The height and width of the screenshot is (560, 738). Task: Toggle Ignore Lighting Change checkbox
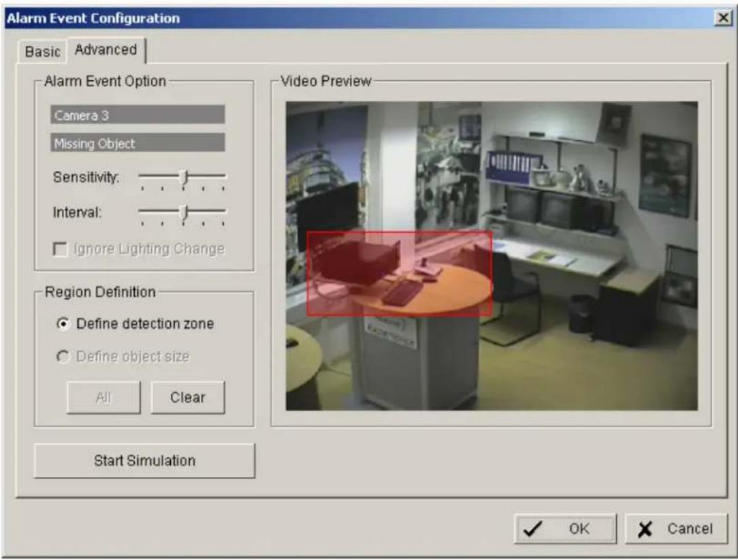click(60, 249)
